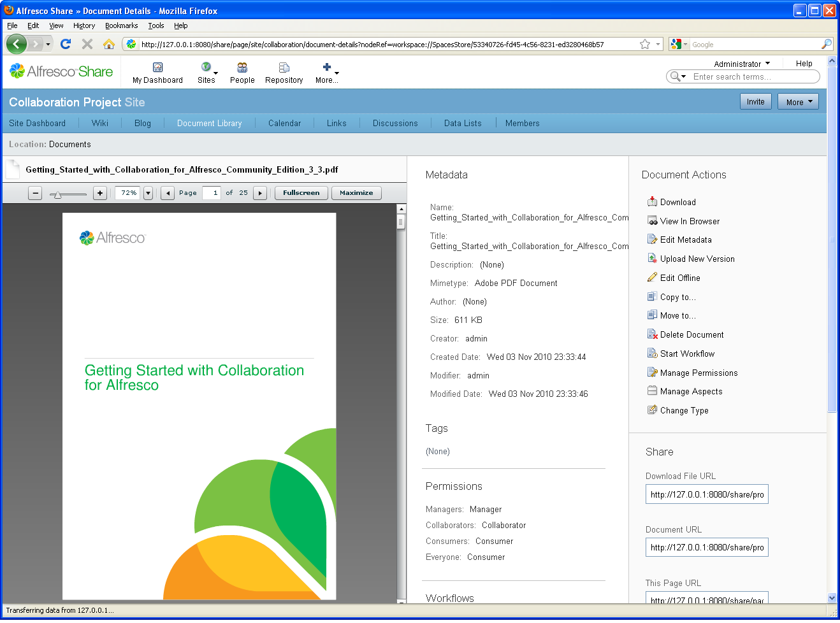Click the Fullscreen preview button
Screen dimensions: 840x623
pos(301,193)
